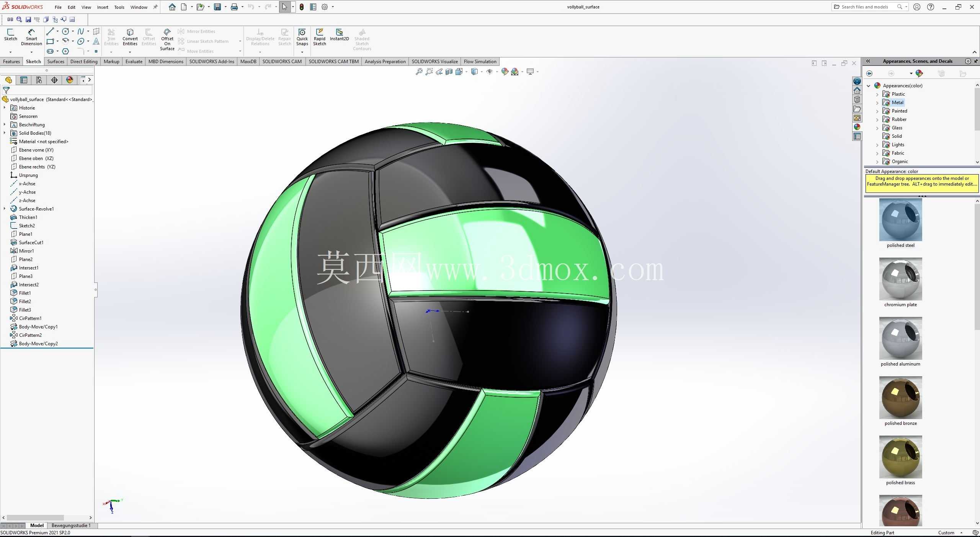Click the Sketch tool icon
This screenshot has height=537, width=980.
coord(10,34)
